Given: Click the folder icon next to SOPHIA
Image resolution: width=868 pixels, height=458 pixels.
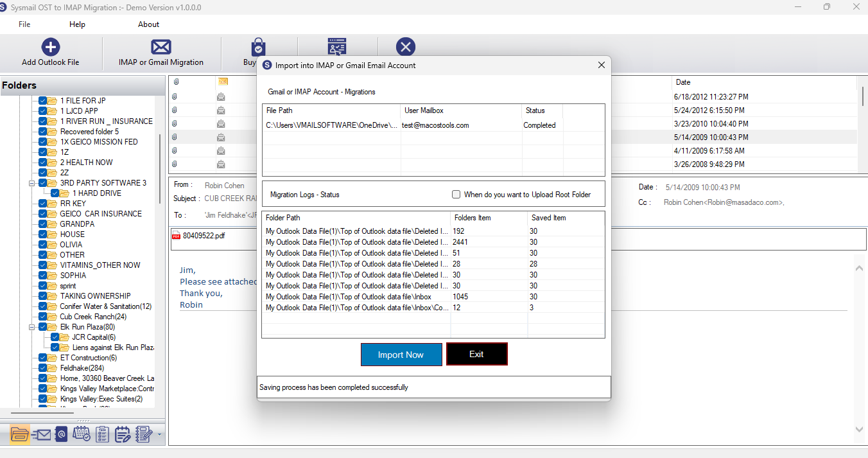Looking at the screenshot, I should coord(53,276).
